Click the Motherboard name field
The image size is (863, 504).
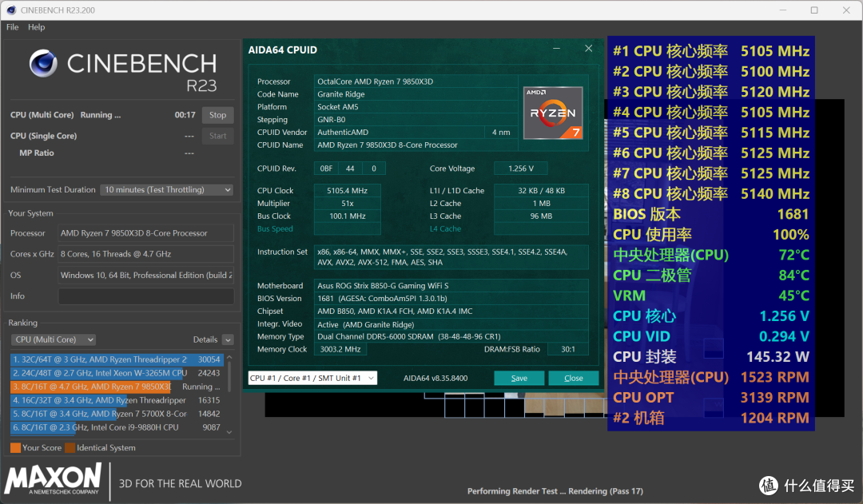(x=451, y=286)
